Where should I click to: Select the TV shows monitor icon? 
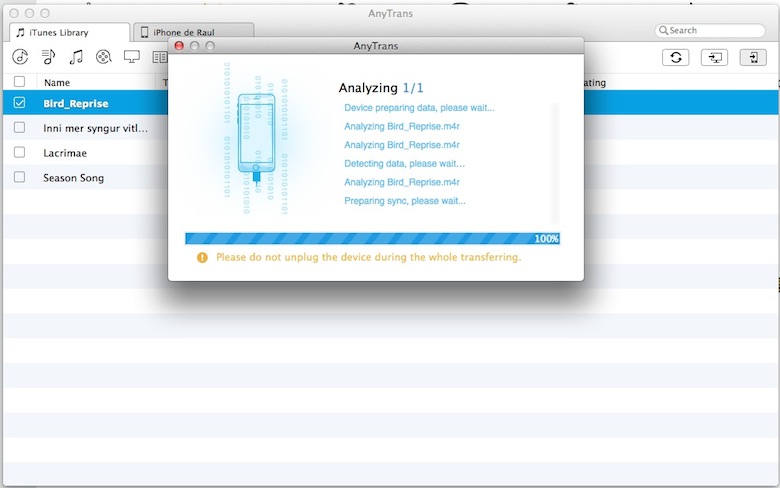click(x=132, y=57)
